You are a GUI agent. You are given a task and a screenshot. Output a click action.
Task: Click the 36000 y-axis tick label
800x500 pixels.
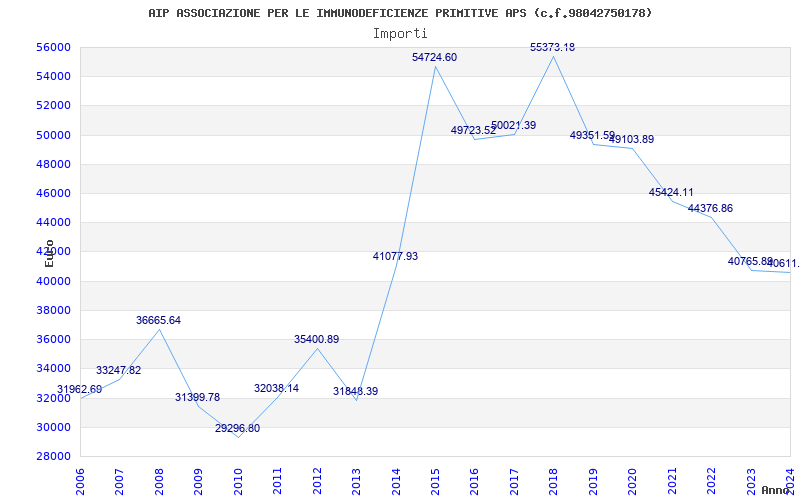tap(53, 339)
